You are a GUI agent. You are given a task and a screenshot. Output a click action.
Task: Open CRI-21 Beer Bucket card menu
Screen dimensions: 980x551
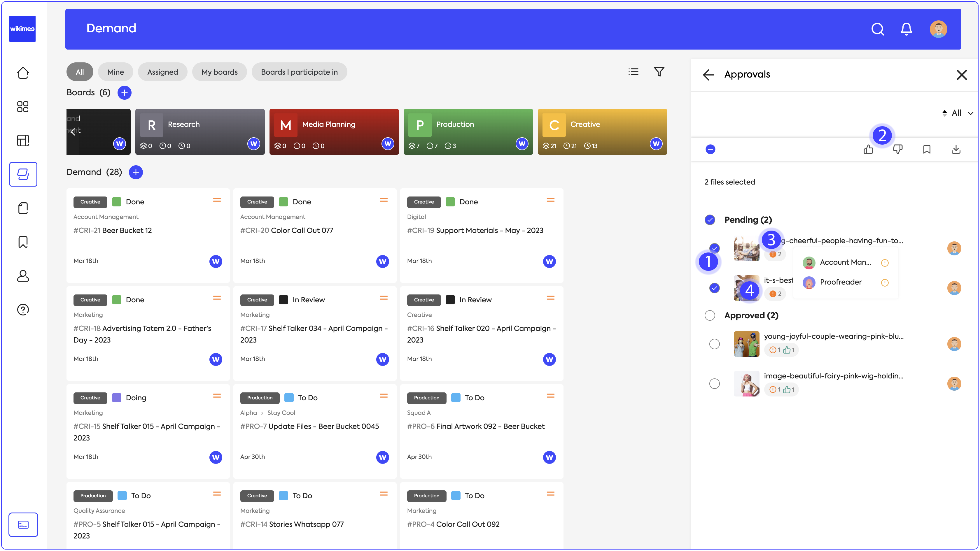point(217,200)
